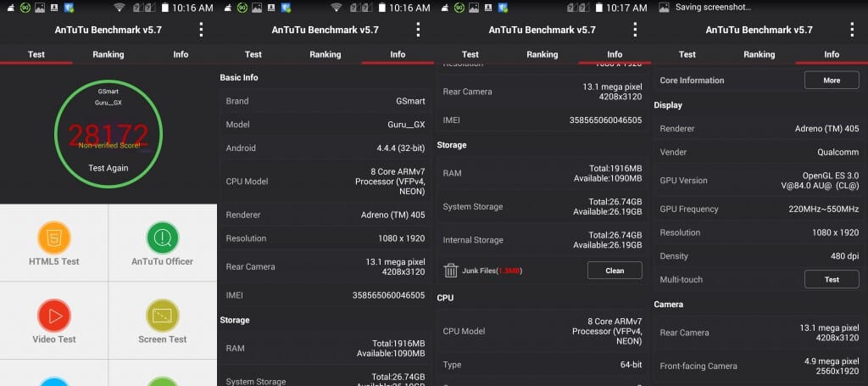Open Info tab on the score screen
Image resolution: width=868 pixels, height=386 pixels.
click(x=181, y=54)
